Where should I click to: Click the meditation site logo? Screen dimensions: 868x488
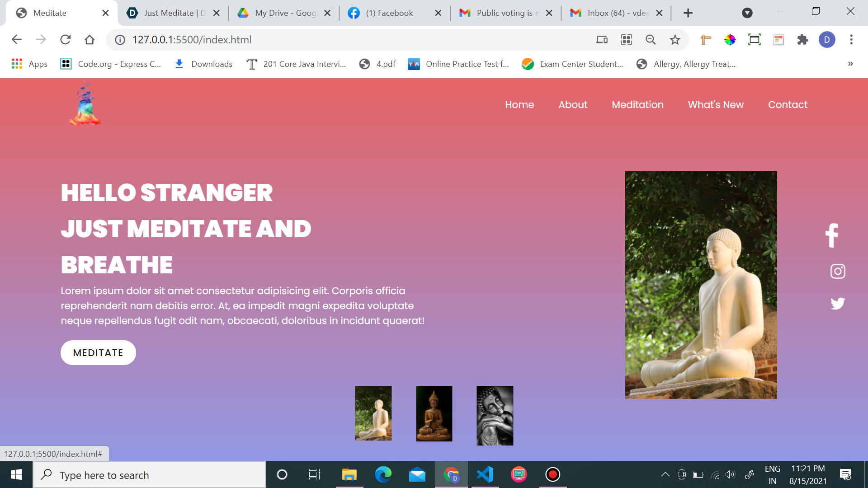pos(85,104)
